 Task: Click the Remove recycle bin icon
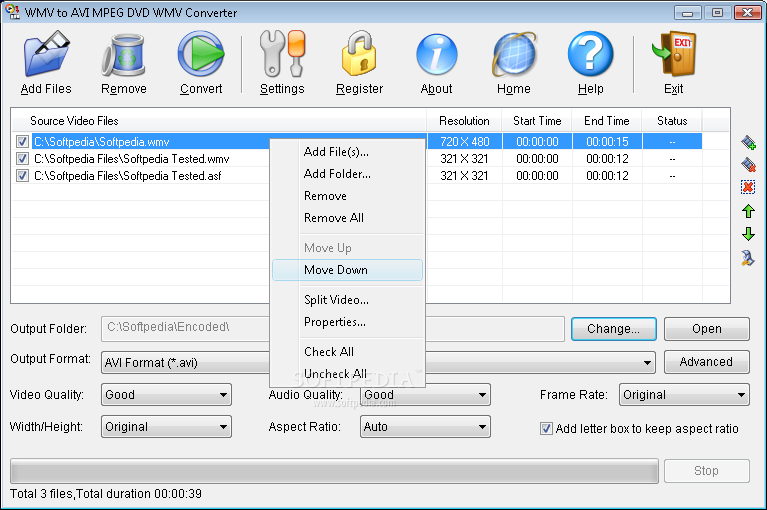(124, 55)
